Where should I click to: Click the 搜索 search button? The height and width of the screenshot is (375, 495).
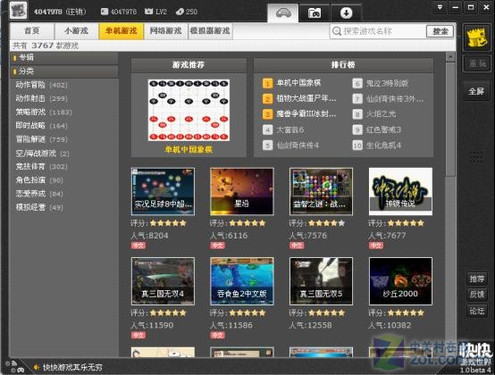(x=440, y=31)
